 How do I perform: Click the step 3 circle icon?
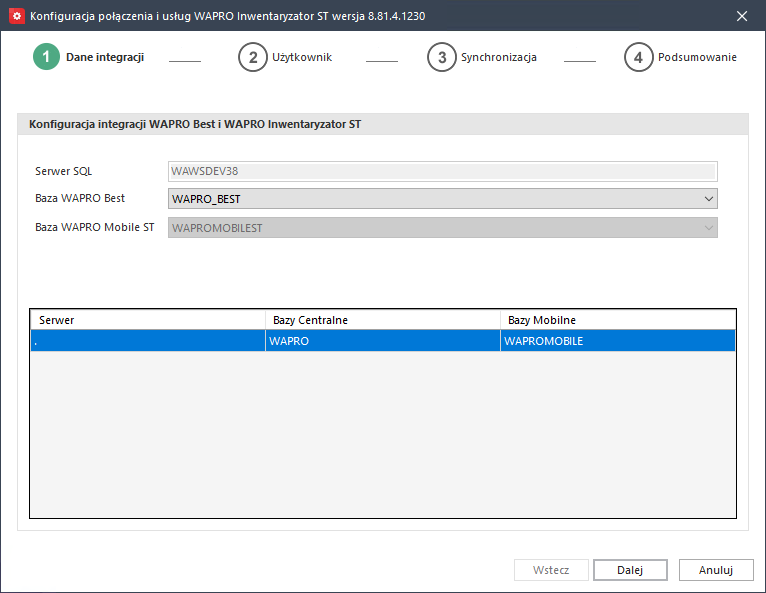[x=442, y=57]
